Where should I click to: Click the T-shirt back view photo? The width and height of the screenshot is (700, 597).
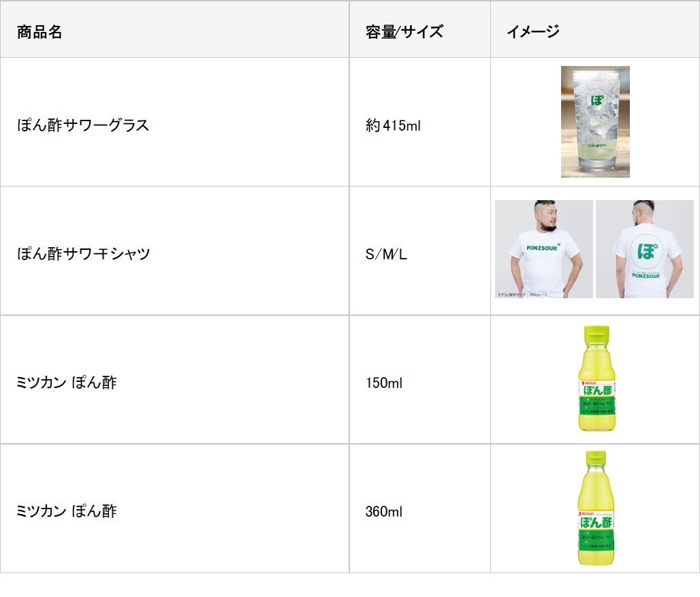645,249
